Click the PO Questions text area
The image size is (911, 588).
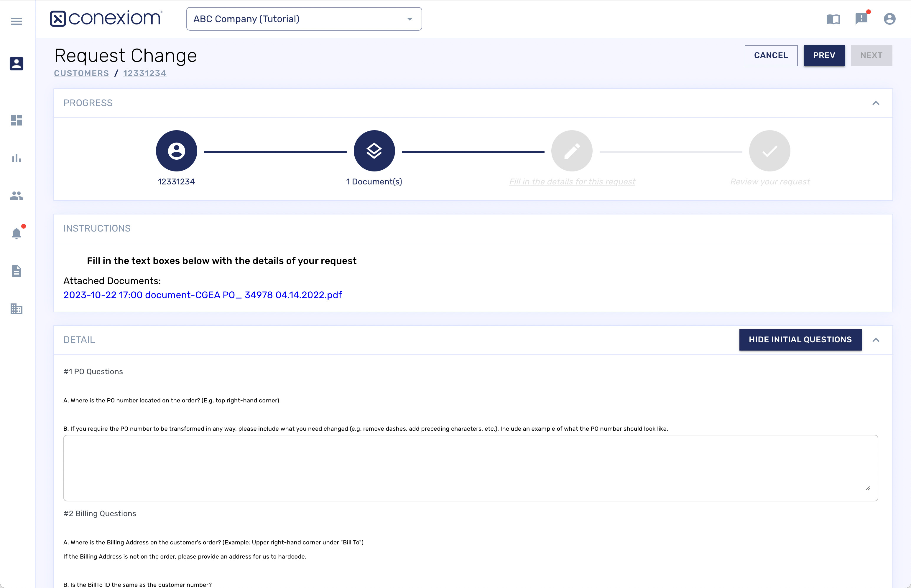(x=470, y=468)
